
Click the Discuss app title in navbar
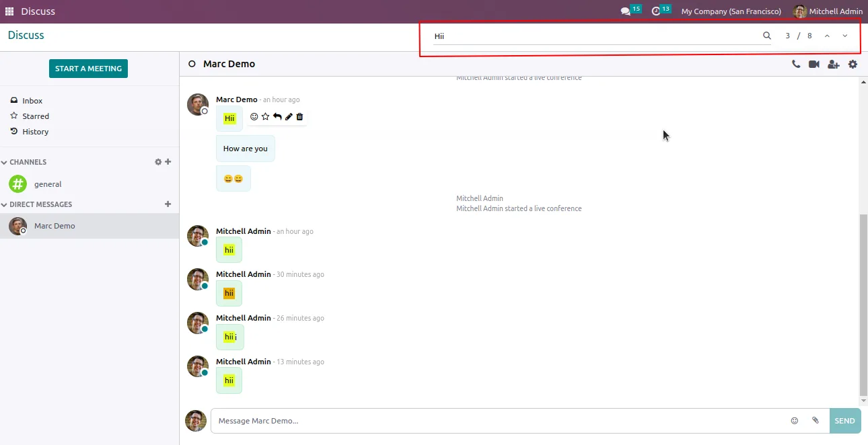(x=38, y=11)
